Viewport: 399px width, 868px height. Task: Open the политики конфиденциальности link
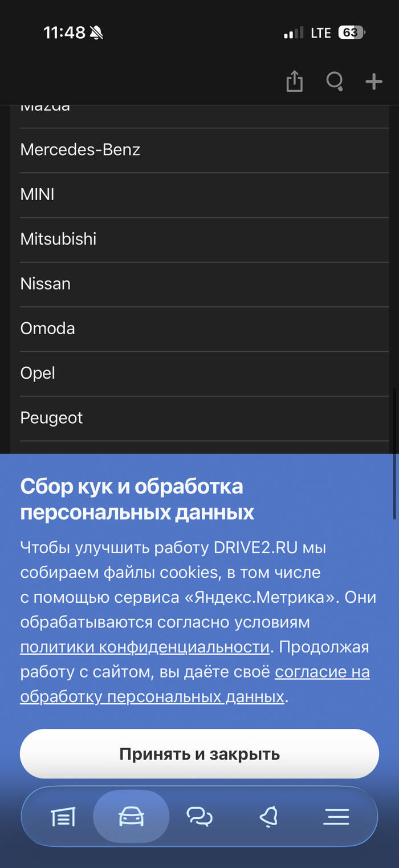pyautogui.click(x=145, y=647)
